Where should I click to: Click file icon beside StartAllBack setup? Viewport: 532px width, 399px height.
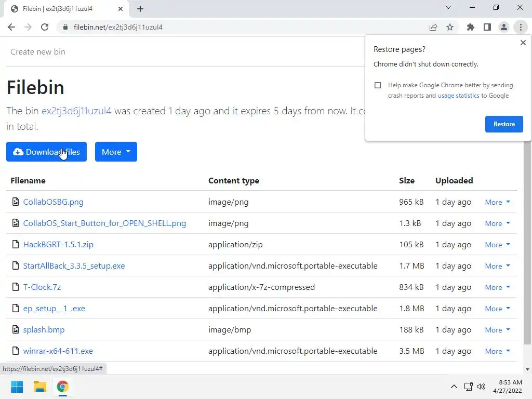[x=15, y=265]
